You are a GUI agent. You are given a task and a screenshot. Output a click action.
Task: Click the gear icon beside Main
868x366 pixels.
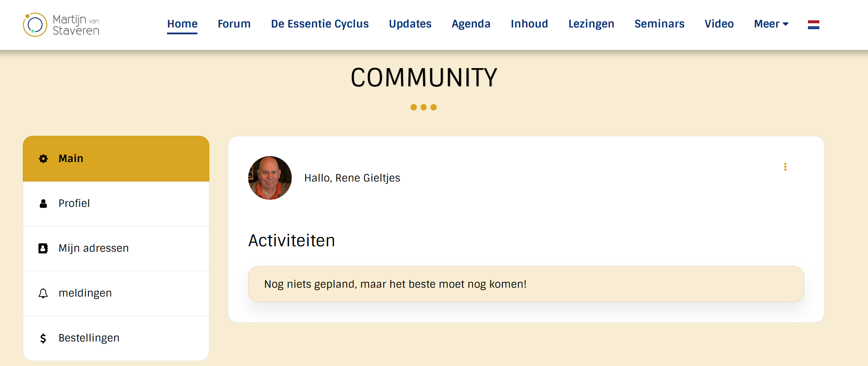pos(43,159)
